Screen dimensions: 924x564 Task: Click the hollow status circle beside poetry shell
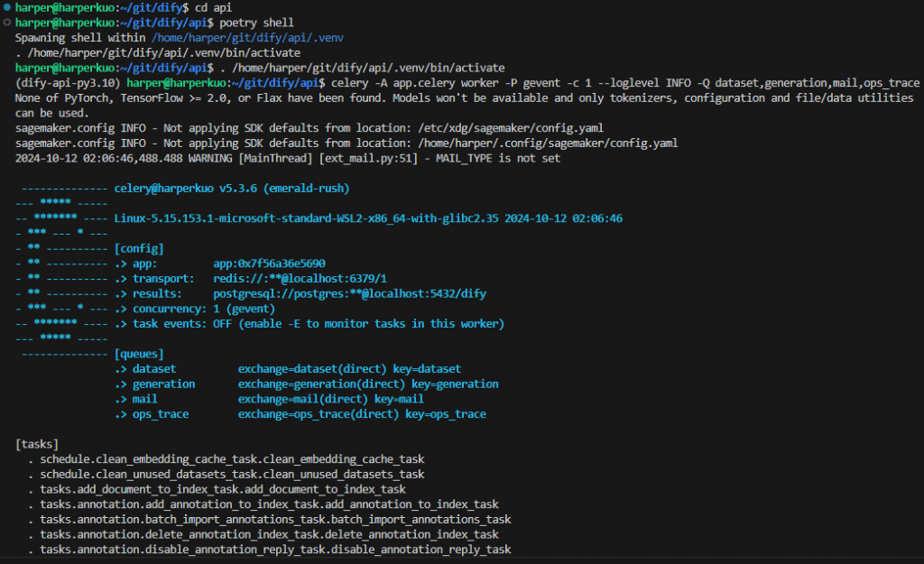[x=7, y=23]
